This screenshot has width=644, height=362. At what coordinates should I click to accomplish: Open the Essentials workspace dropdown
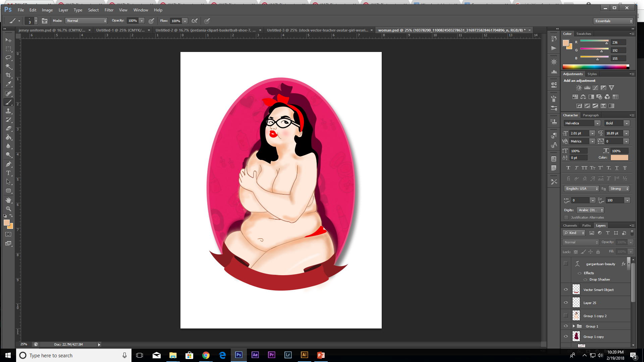613,21
